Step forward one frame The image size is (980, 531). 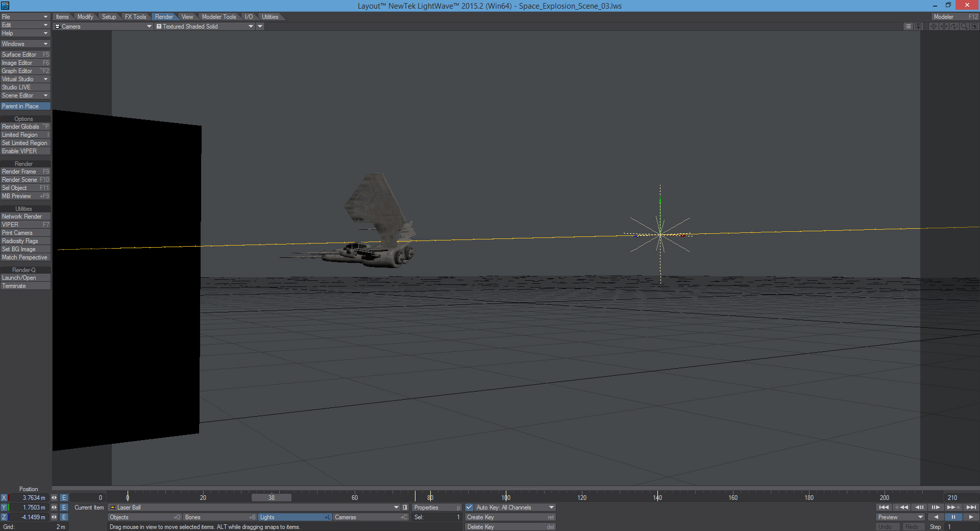tap(935, 507)
